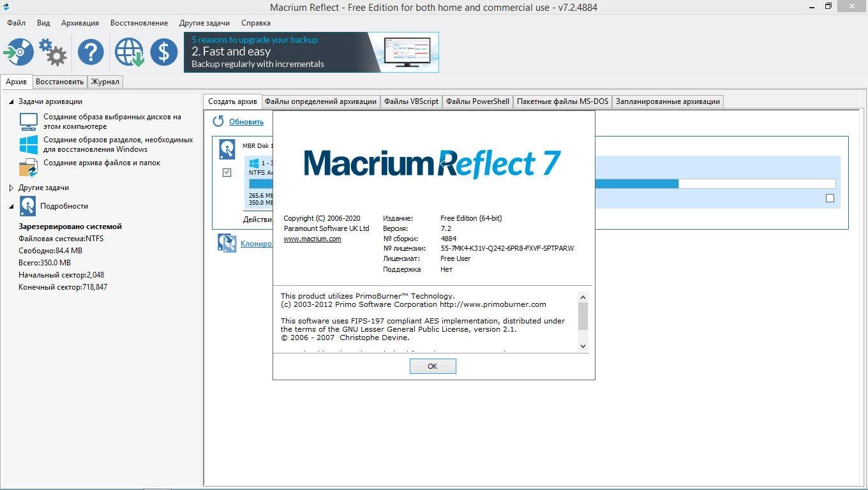868x490 pixels.
Task: Select the Файлы определений архивации tab
Action: pyautogui.click(x=321, y=101)
